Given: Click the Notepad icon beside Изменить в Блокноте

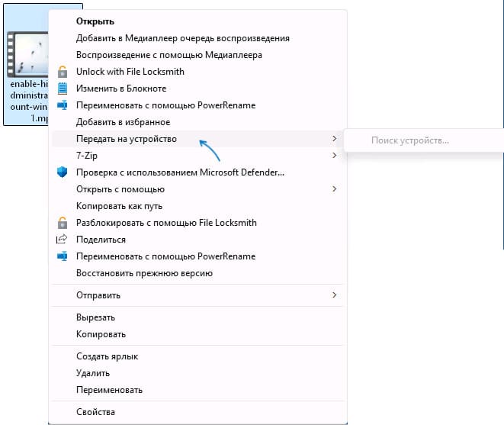Looking at the screenshot, I should 63,89.
